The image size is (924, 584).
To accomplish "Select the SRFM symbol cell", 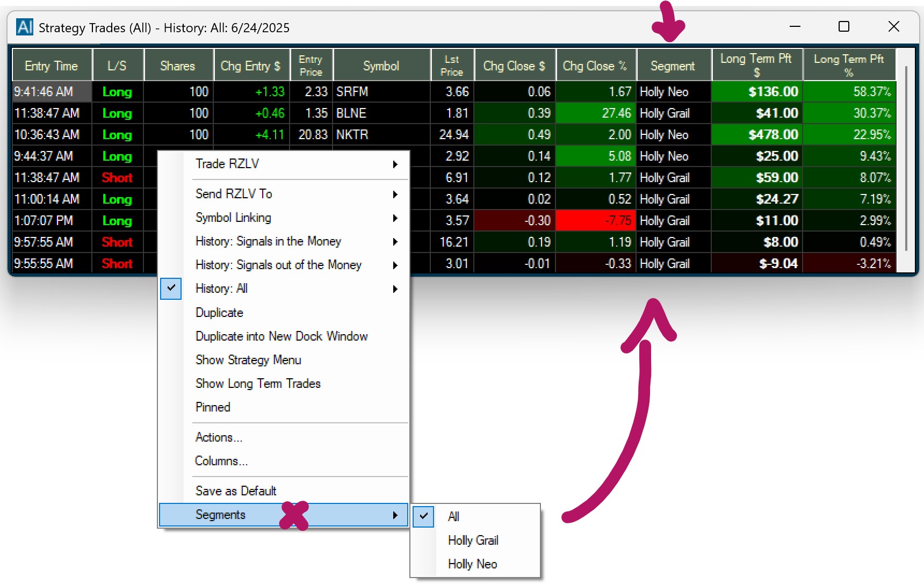I will (x=382, y=92).
